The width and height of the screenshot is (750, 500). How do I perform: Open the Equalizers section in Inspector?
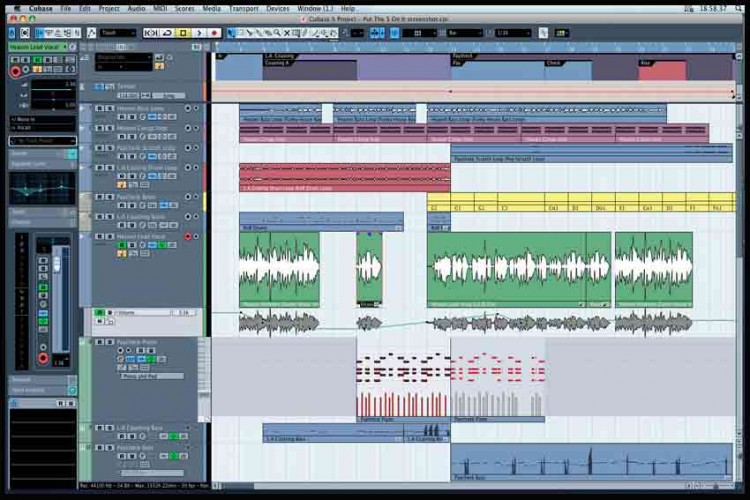[43, 164]
